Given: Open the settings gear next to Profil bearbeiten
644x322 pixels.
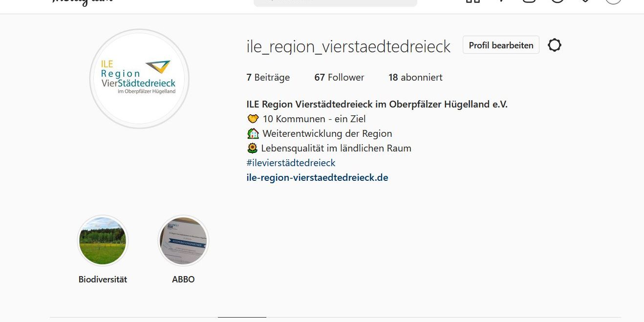Looking at the screenshot, I should (554, 45).
